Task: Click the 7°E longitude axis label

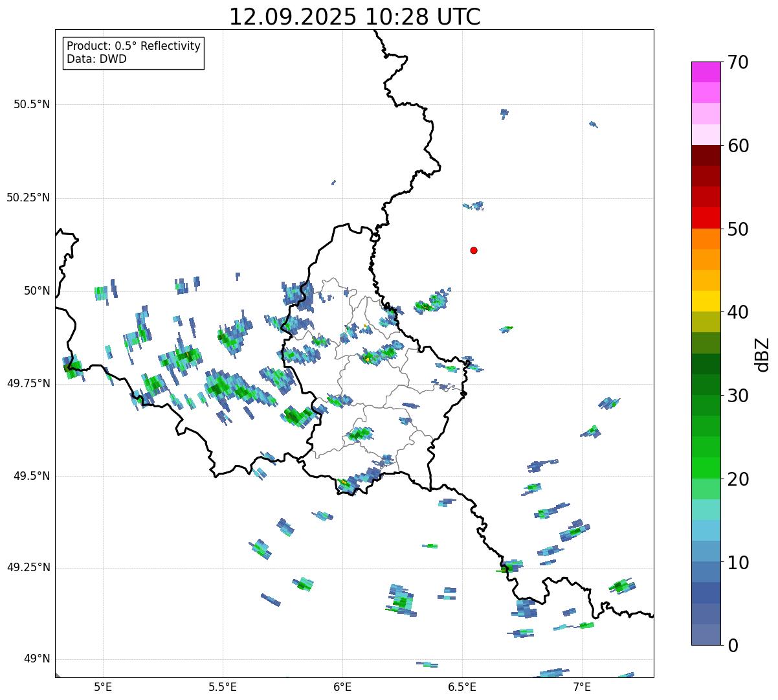Action: point(583,686)
